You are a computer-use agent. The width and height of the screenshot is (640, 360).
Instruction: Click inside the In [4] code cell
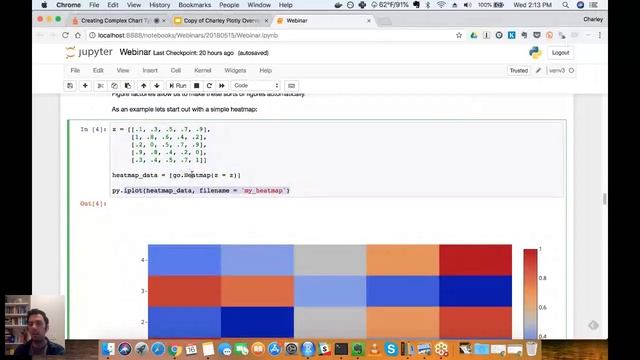tap(337, 160)
